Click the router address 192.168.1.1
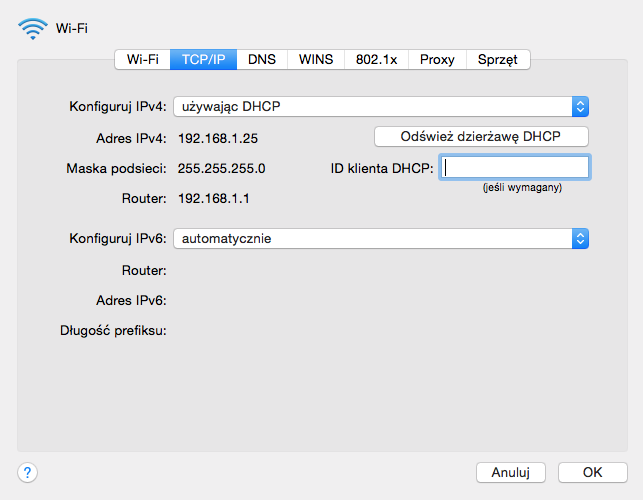Viewport: 643px width, 500px height. (213, 198)
